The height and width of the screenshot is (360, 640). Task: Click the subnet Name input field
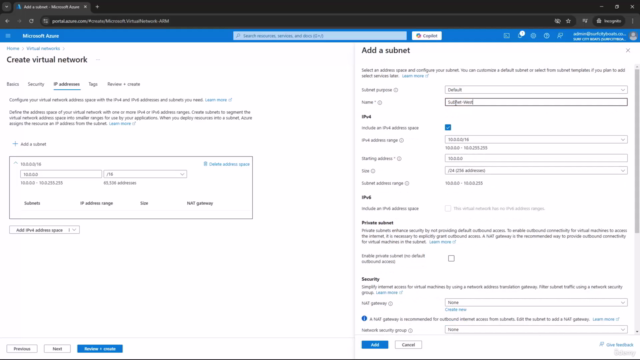[x=536, y=102]
